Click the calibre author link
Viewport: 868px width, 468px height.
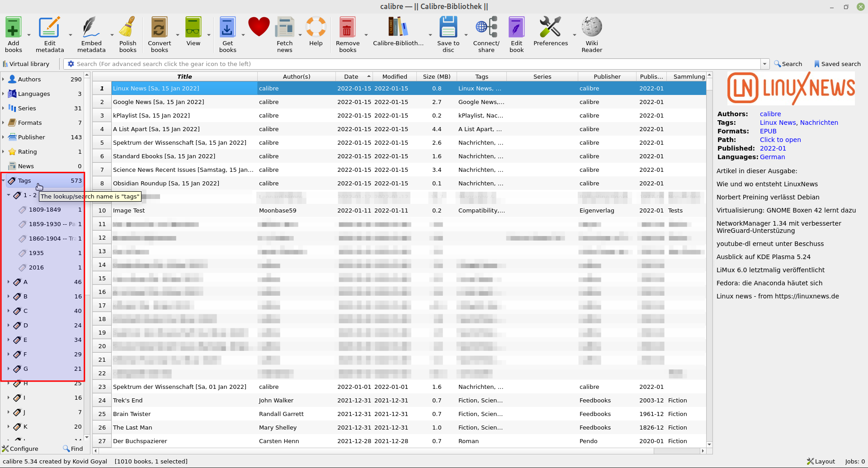pyautogui.click(x=770, y=114)
